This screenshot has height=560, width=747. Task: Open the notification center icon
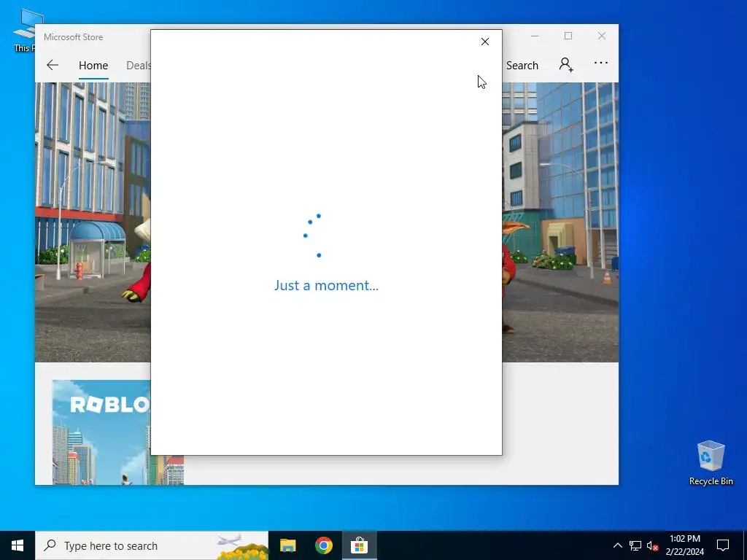723,545
